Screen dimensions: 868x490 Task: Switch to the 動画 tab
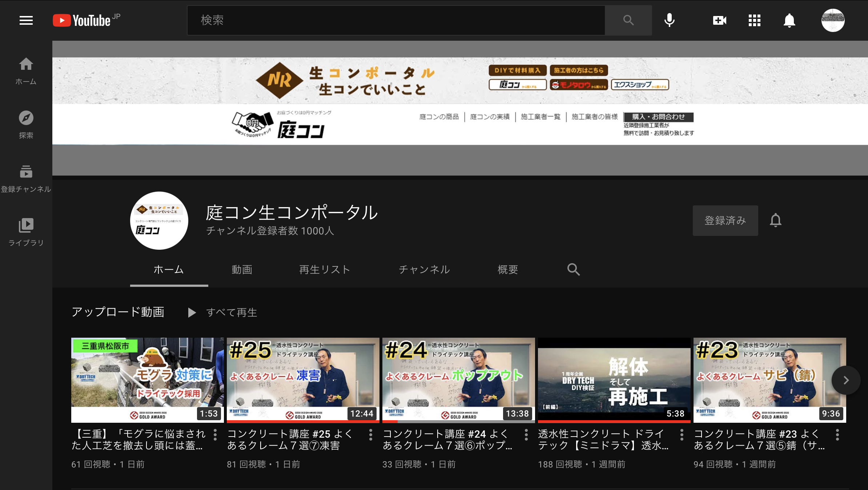(x=242, y=270)
